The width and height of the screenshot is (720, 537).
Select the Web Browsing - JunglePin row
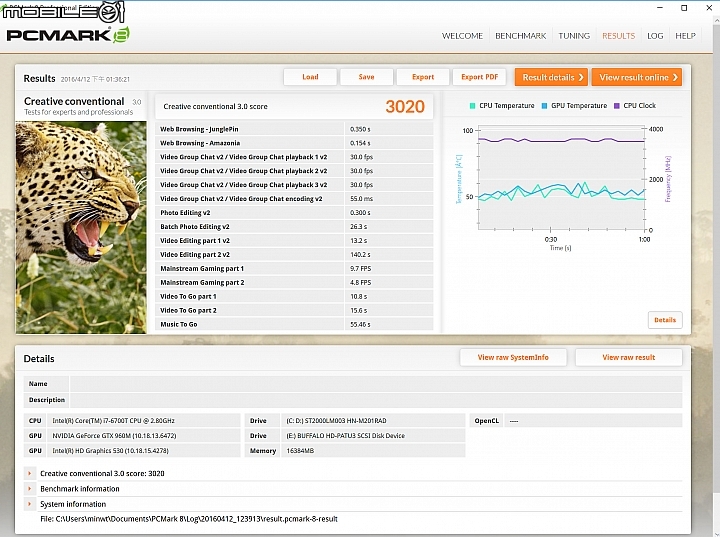(294, 129)
